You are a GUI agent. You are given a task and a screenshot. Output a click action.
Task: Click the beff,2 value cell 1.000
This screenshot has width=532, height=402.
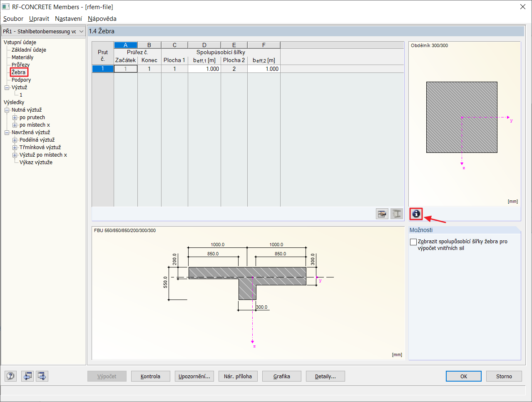(x=264, y=69)
